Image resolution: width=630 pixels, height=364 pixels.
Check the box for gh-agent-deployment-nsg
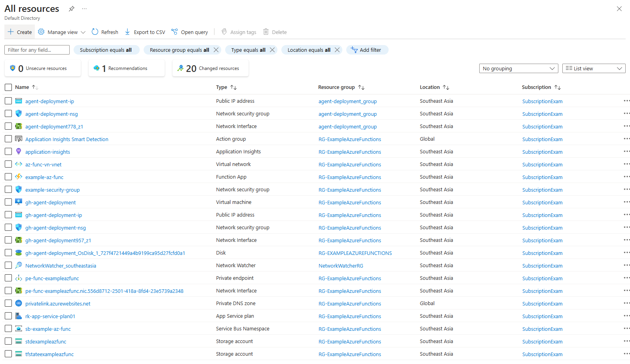pyautogui.click(x=8, y=227)
